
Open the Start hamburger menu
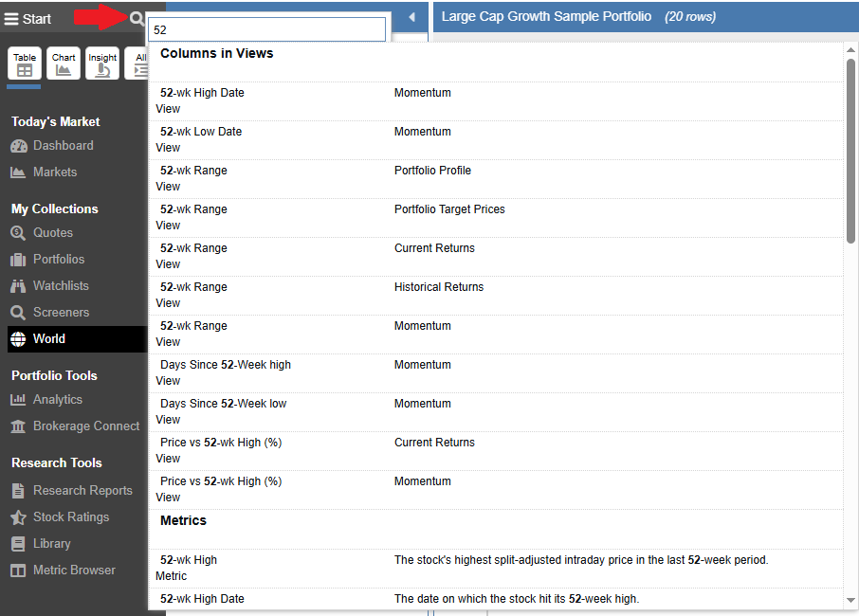point(28,19)
